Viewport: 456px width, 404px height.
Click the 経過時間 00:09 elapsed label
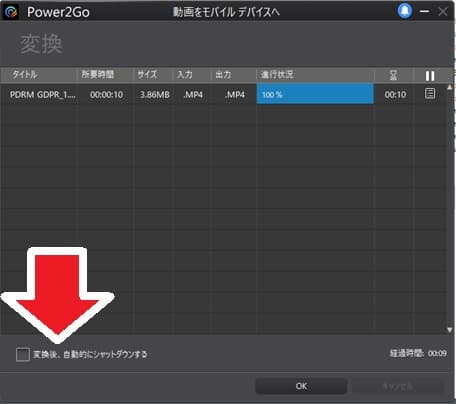pos(418,353)
